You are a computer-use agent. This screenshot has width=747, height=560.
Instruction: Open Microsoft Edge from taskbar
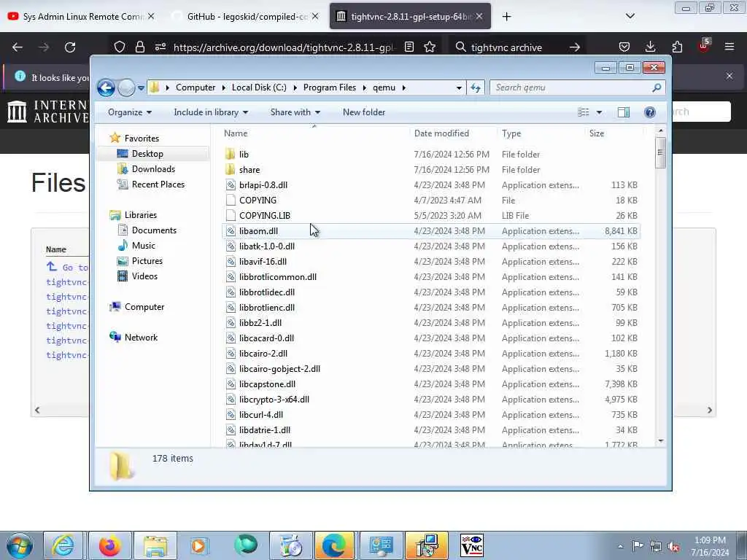(334, 545)
